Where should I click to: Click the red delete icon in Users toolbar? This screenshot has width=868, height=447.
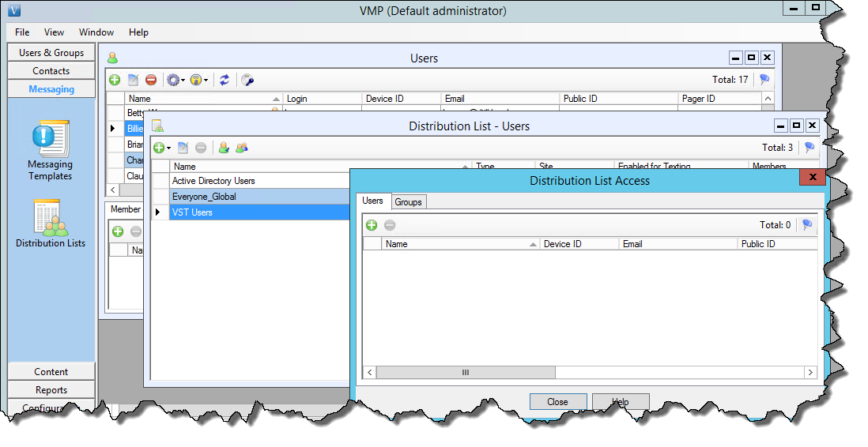click(150, 80)
